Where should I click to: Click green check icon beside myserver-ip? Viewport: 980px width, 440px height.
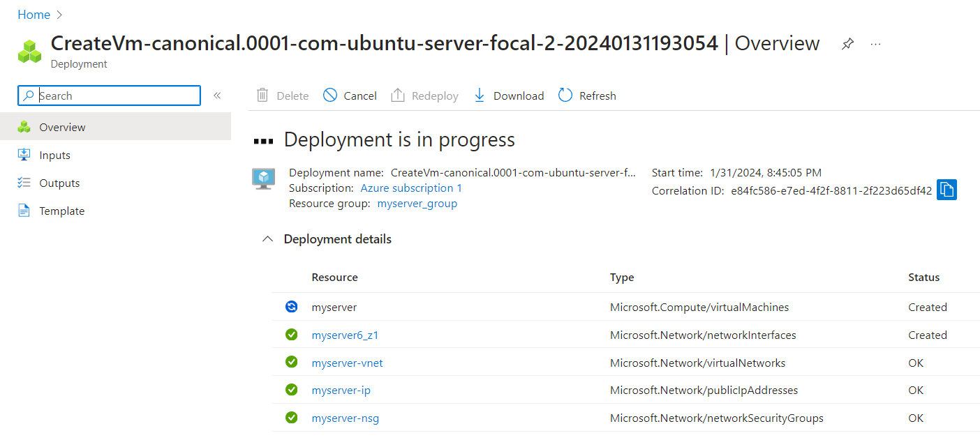[x=292, y=390]
